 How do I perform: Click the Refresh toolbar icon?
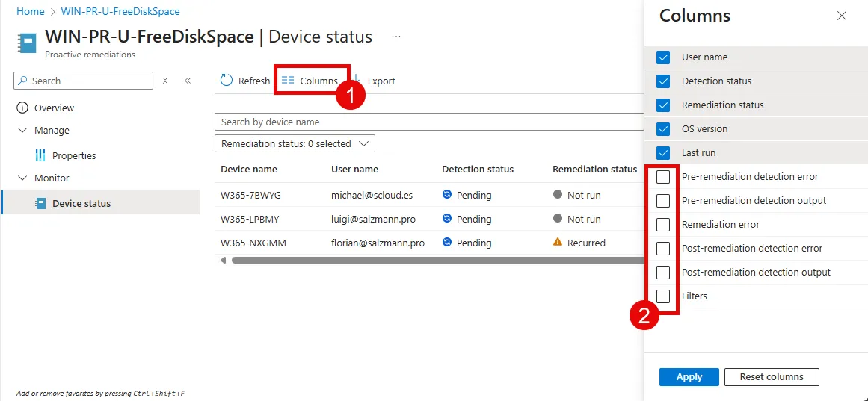click(x=227, y=81)
